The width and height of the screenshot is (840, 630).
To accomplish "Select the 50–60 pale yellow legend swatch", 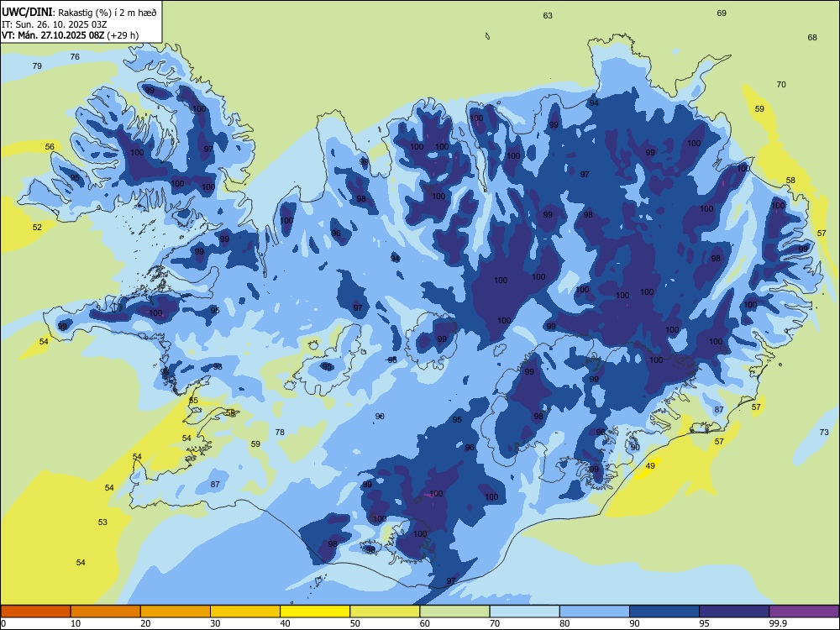I will click(385, 612).
